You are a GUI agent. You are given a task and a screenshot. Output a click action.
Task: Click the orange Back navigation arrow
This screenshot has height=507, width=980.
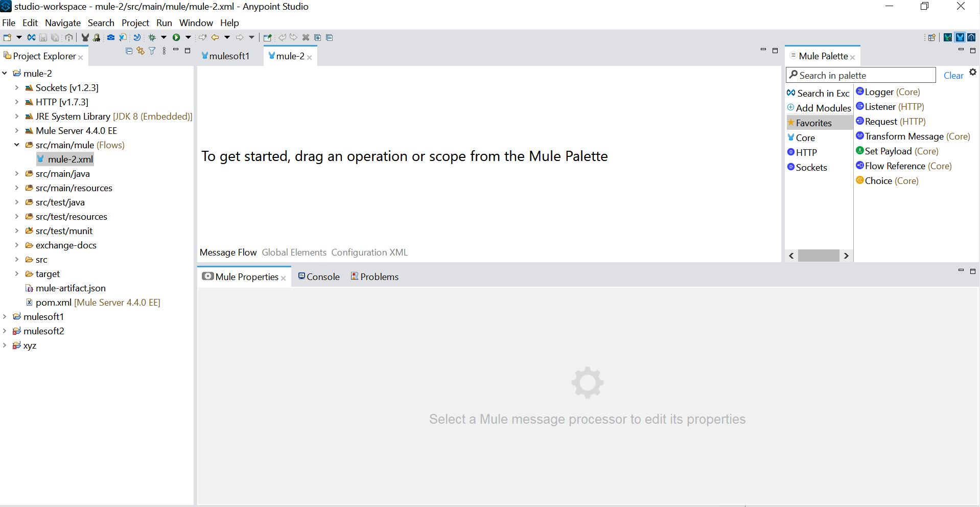tap(215, 37)
